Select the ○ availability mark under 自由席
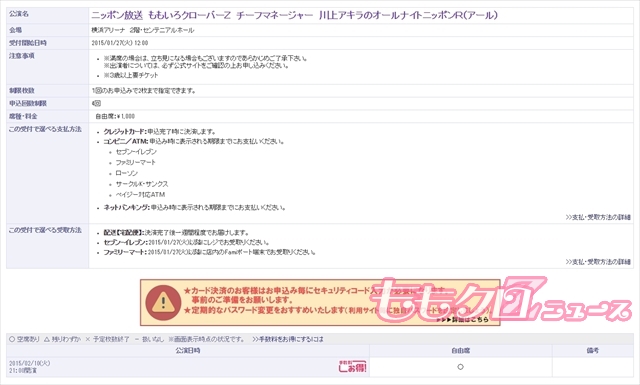640x385 pixels. [x=460, y=367]
